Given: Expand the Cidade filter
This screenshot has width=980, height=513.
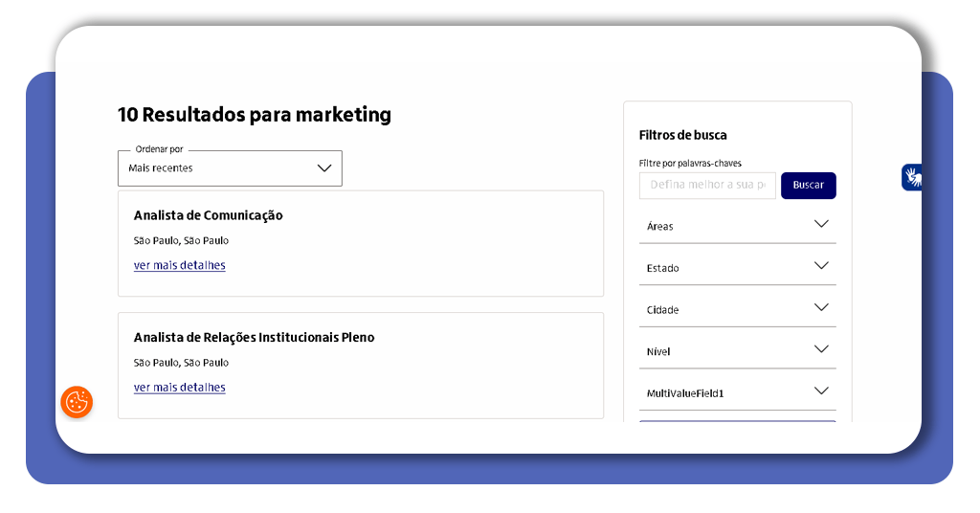Looking at the screenshot, I should (x=738, y=309).
